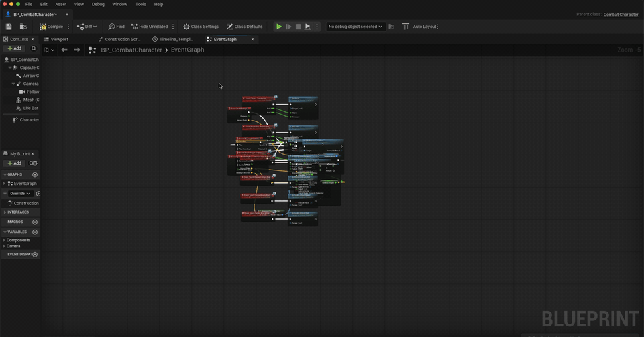Expand the EventGraph tree entry
Viewport: 644px width, 337px height.
[4, 184]
